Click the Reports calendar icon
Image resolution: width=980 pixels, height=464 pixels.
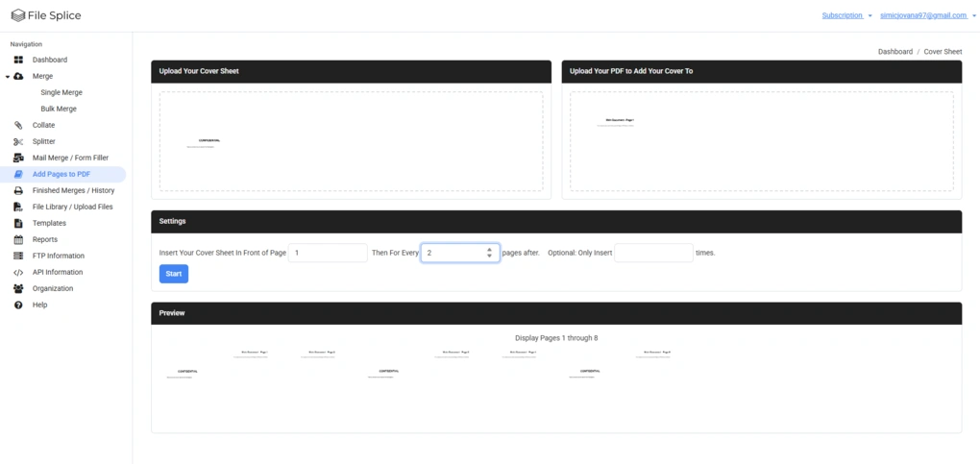coord(19,239)
